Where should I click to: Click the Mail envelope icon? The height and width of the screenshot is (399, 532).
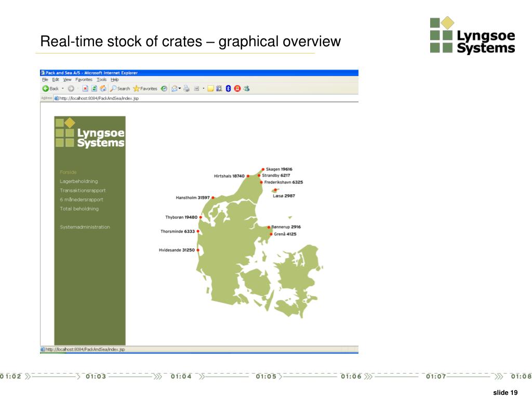[175, 88]
